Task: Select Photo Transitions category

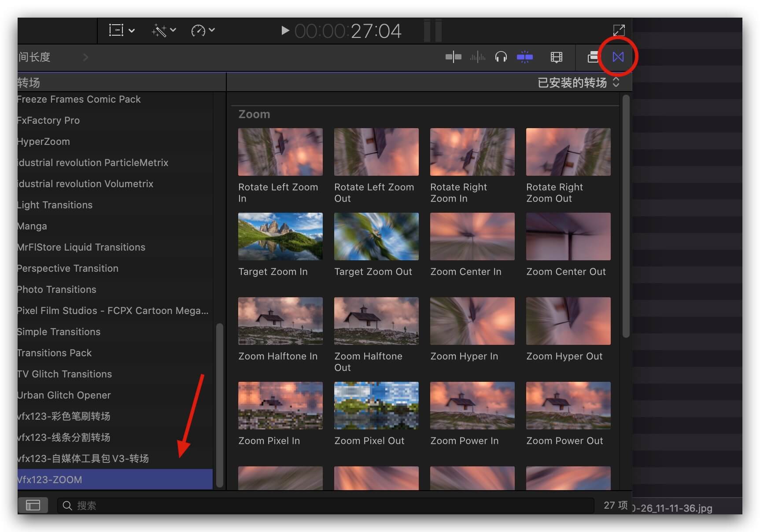Action: click(x=115, y=289)
